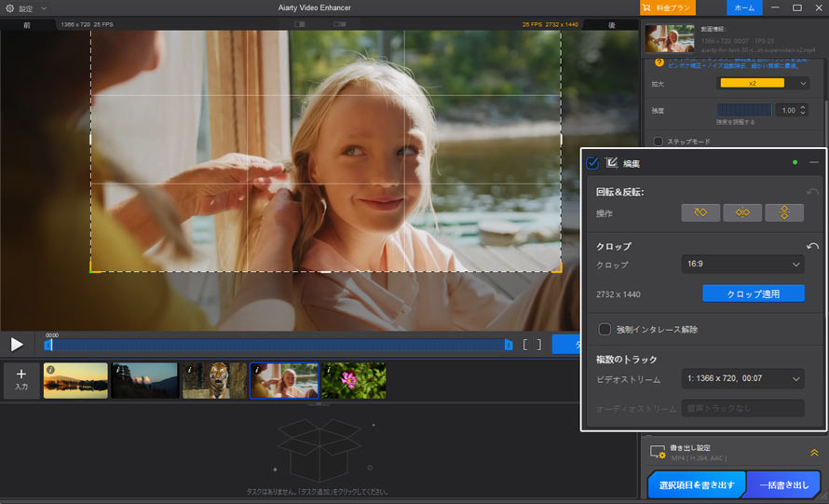Expand export settings with double chevron
829x504 pixels.
click(x=814, y=452)
